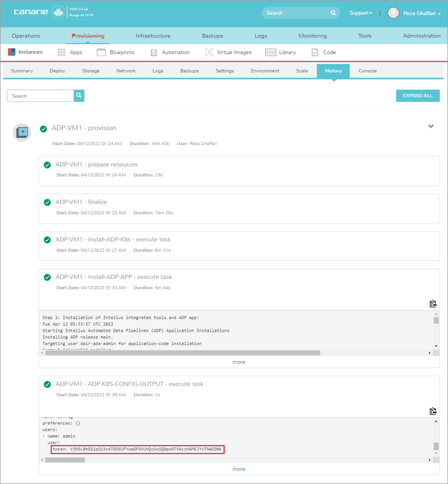The width and height of the screenshot is (448, 484).
Task: Open the Library icon
Action: point(271,52)
